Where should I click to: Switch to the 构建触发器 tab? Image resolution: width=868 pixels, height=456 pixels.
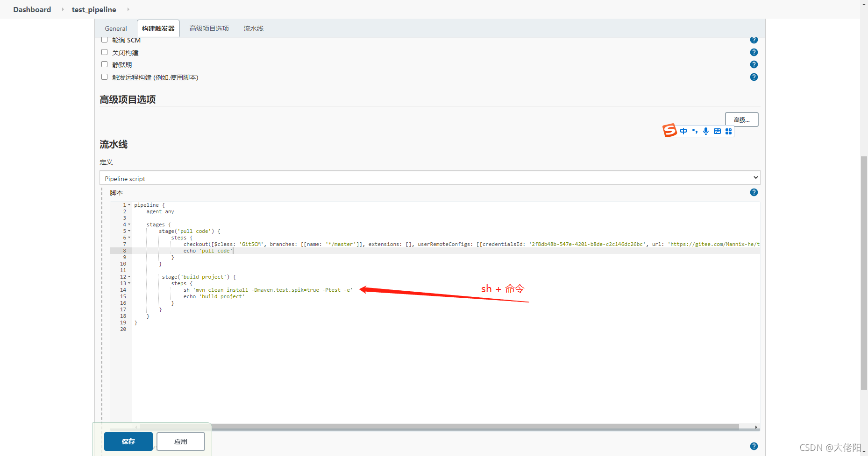coord(158,28)
